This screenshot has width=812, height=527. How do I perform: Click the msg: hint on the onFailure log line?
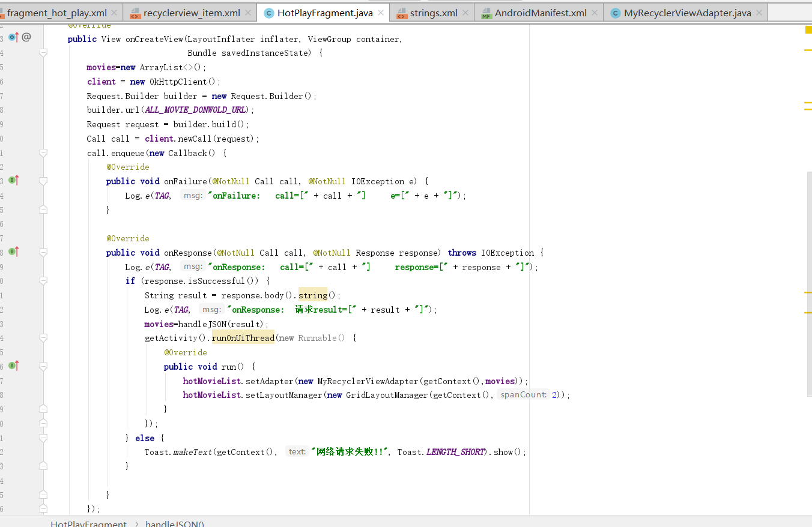[x=193, y=196]
